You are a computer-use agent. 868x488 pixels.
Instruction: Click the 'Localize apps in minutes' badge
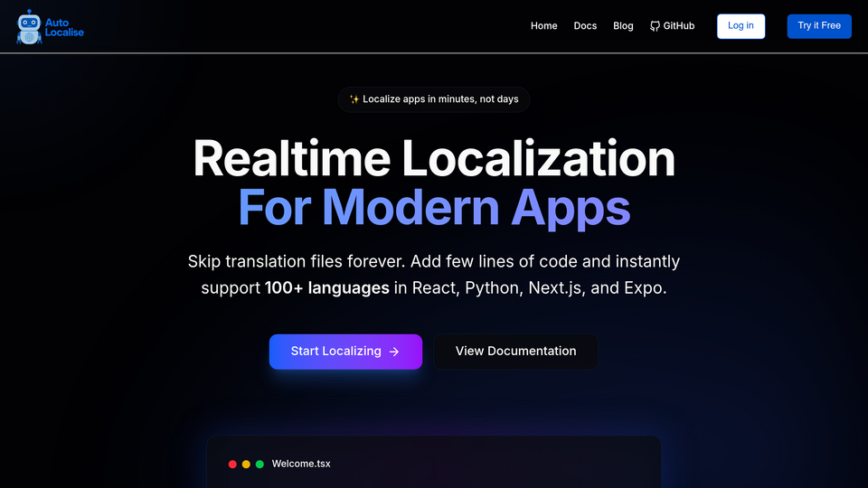pos(433,99)
